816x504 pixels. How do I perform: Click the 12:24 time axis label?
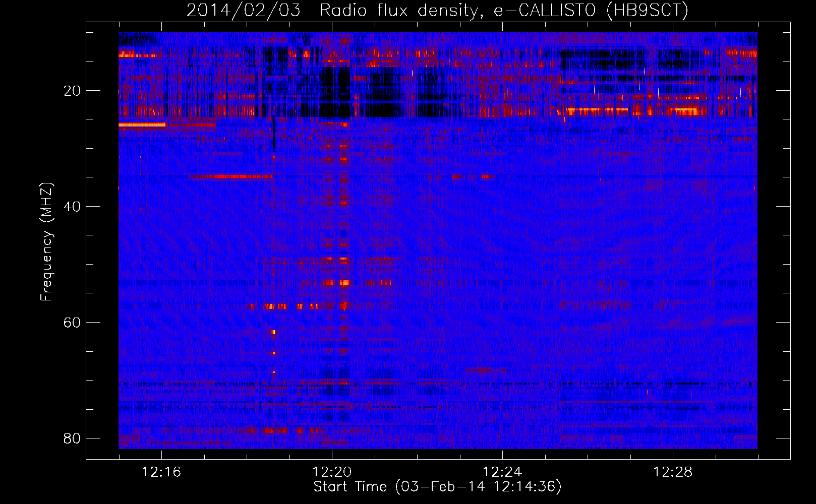(x=502, y=472)
